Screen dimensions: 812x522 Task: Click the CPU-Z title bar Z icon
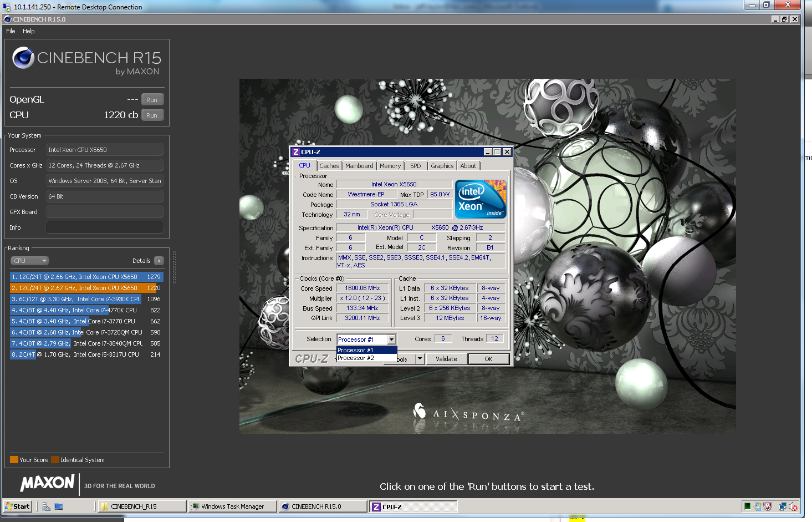[296, 152]
